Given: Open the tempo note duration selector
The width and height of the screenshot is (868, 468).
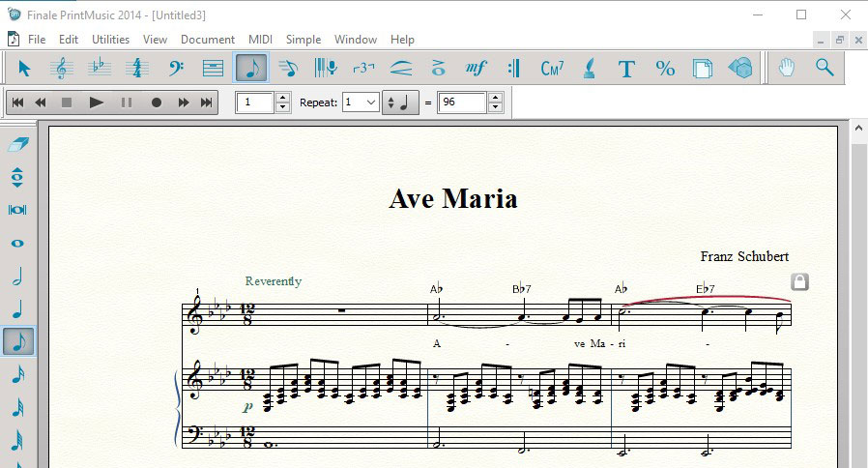Looking at the screenshot, I should 400,102.
